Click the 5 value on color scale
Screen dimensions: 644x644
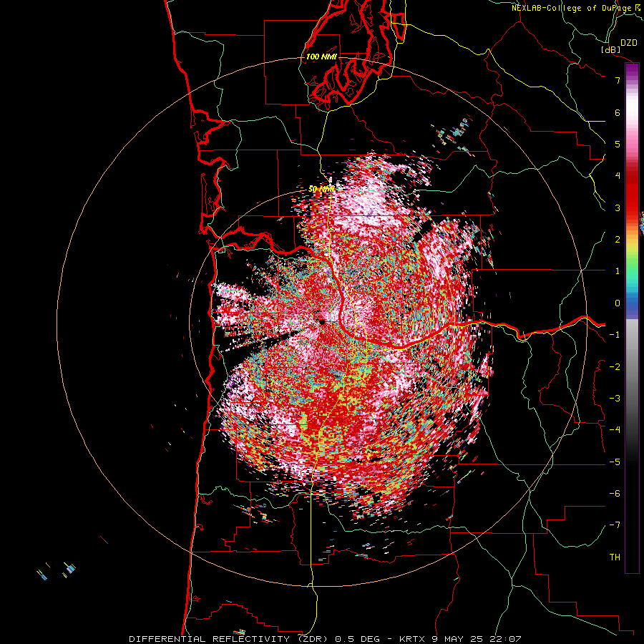coord(618,144)
